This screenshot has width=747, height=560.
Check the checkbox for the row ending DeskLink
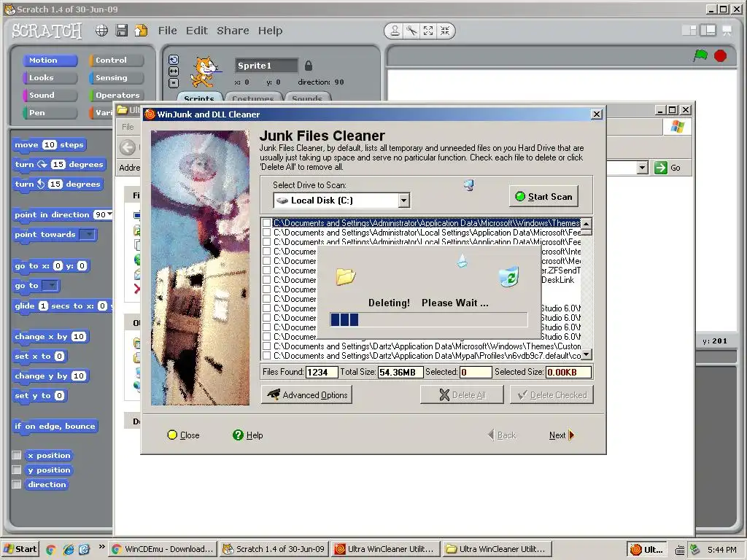267,280
